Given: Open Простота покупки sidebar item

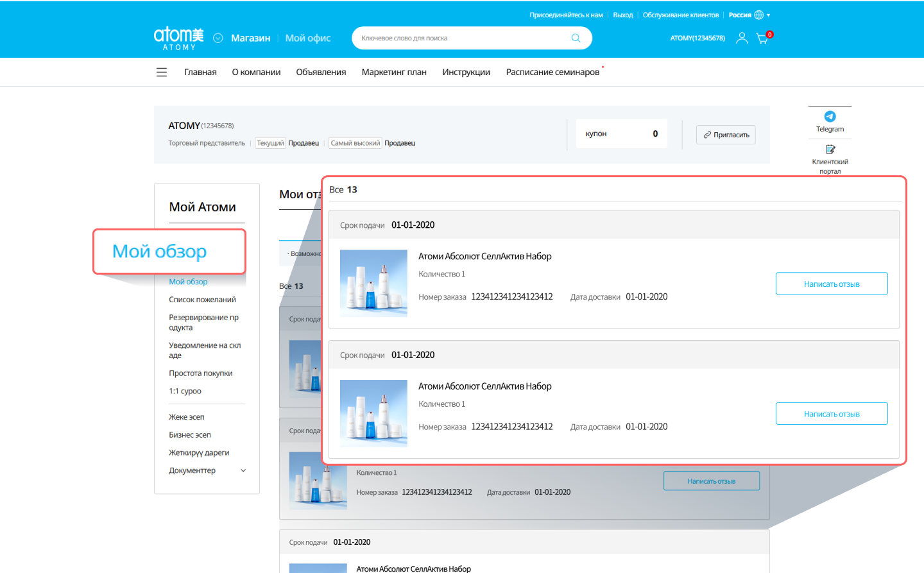Looking at the screenshot, I should (x=200, y=373).
